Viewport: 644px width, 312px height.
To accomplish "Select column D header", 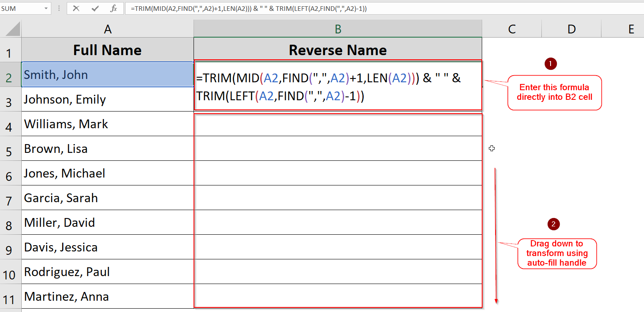I will click(571, 28).
